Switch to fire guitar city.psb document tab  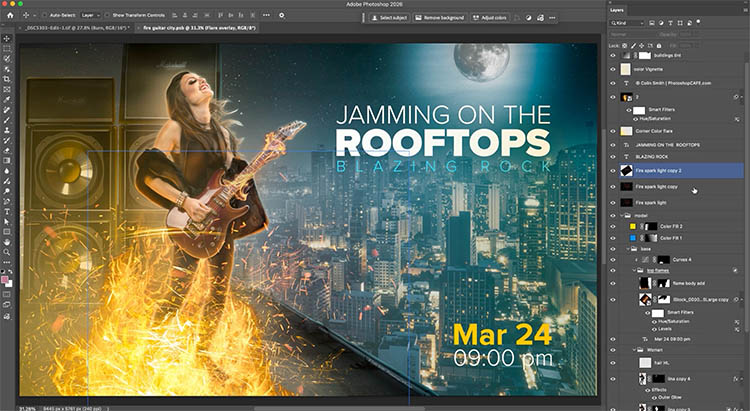click(x=199, y=28)
